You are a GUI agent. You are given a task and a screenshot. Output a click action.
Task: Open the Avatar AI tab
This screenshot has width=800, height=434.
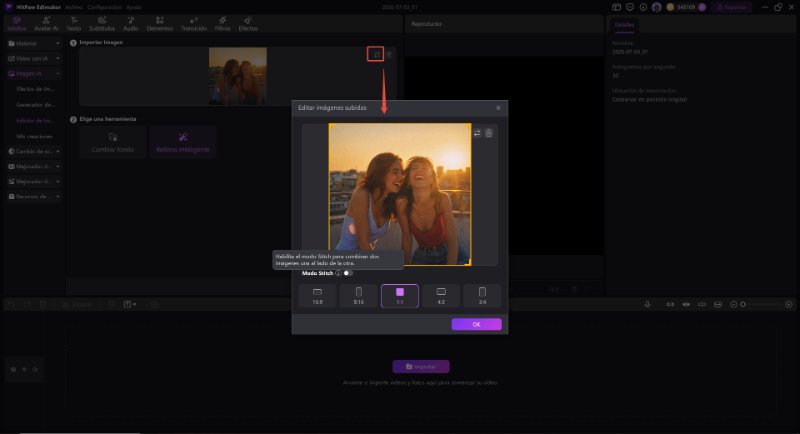point(46,23)
